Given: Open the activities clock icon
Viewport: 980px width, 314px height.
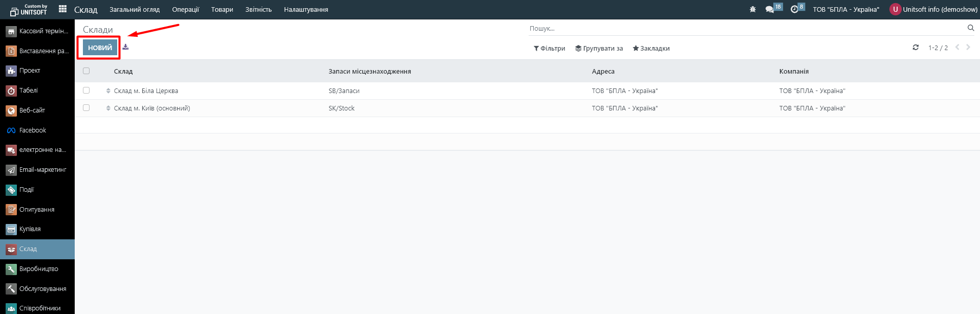Looking at the screenshot, I should (x=794, y=9).
